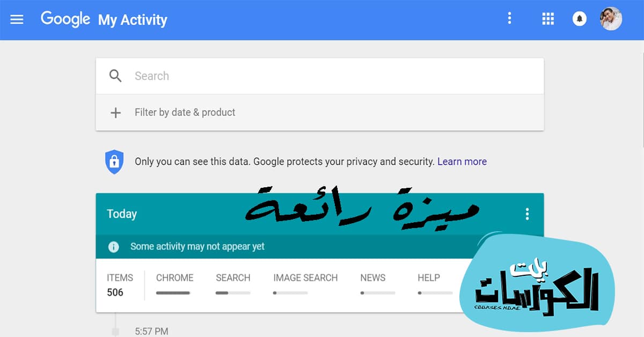Open the header three-dot options menu
The image size is (644, 337).
(509, 19)
